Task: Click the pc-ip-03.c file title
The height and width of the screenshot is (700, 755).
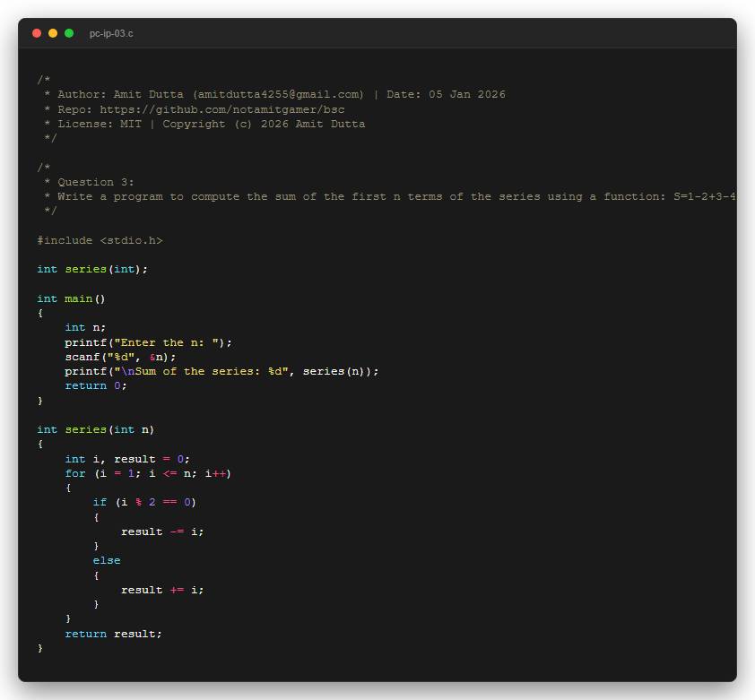Action: click(111, 34)
